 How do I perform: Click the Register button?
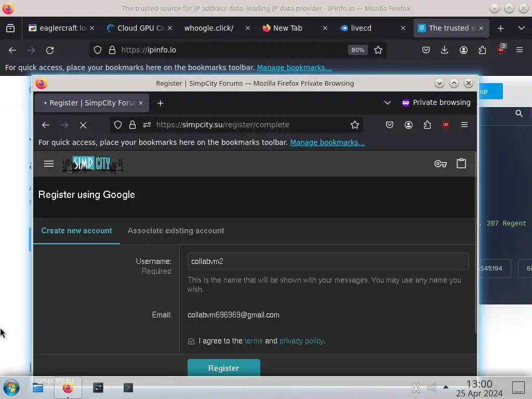(x=224, y=368)
